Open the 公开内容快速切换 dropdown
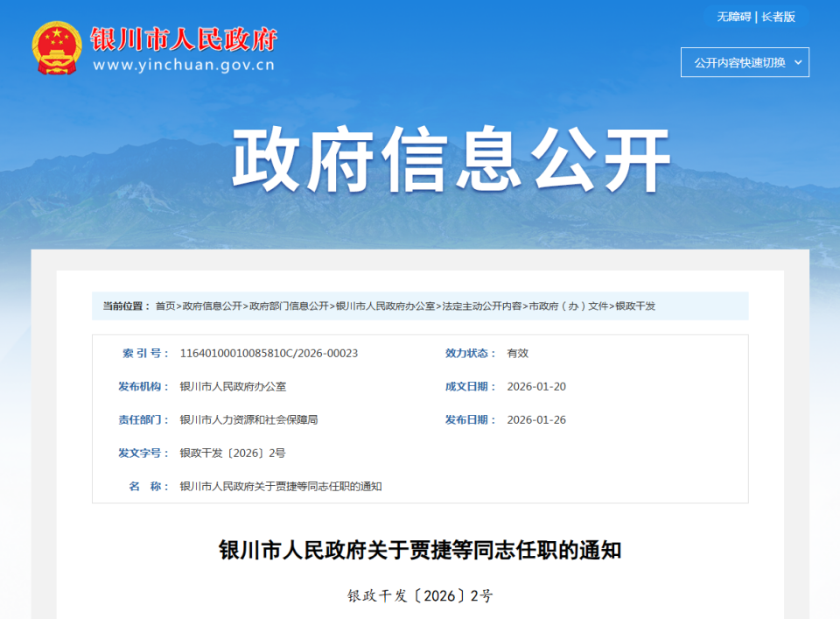The image size is (840, 619). point(745,63)
